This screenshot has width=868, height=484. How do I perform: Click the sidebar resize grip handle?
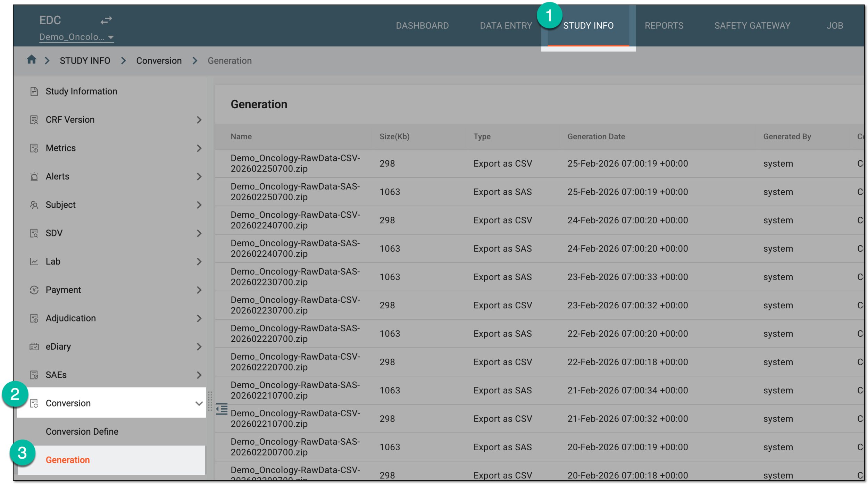pyautogui.click(x=210, y=401)
